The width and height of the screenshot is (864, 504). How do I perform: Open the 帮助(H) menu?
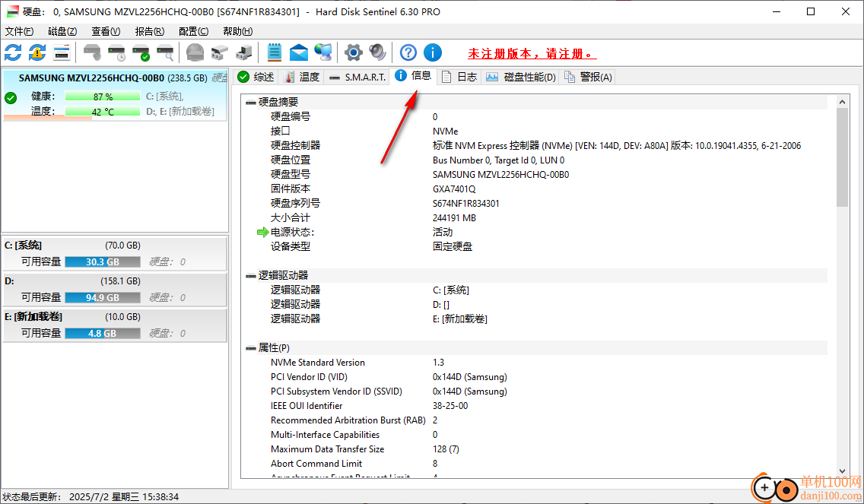(237, 31)
